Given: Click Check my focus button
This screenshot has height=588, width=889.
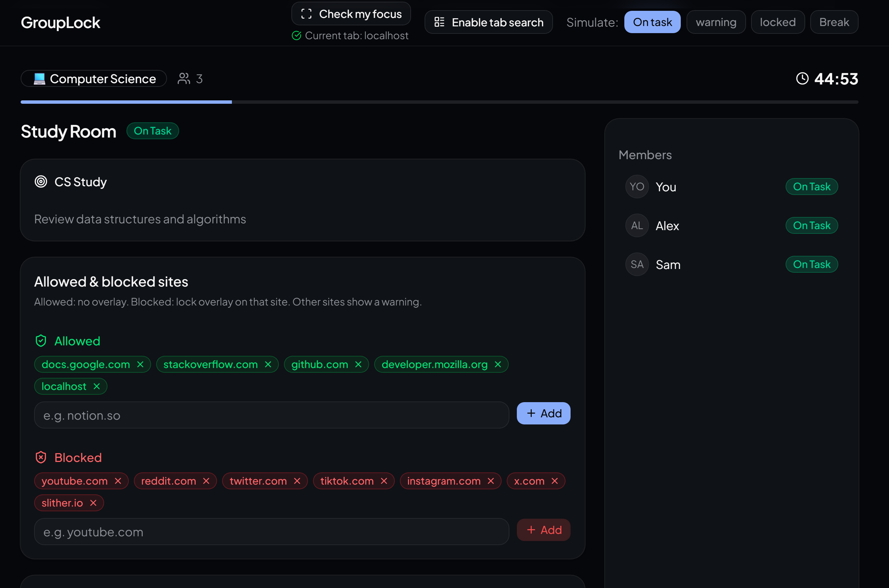Looking at the screenshot, I should [351, 14].
